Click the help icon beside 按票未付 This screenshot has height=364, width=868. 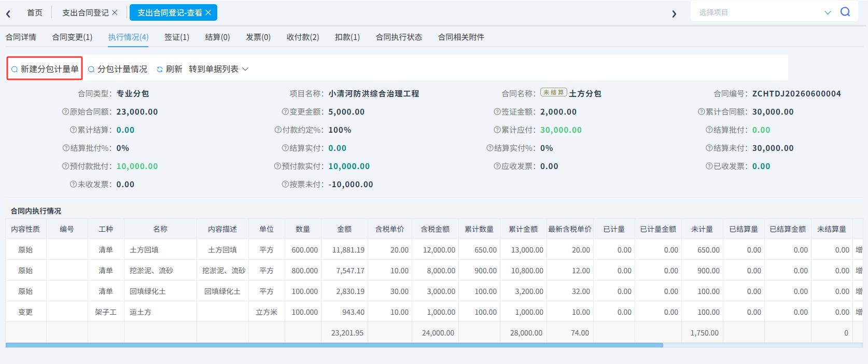(x=285, y=184)
